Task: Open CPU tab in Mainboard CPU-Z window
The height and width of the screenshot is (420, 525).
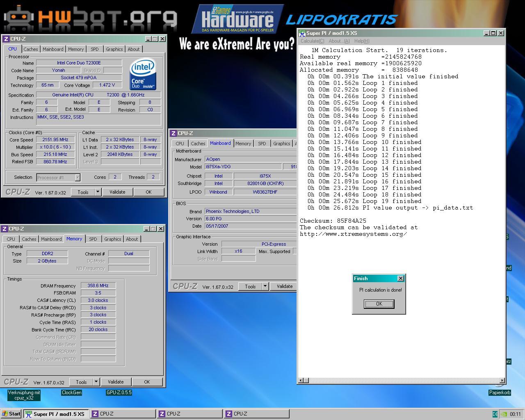Action: pos(180,144)
